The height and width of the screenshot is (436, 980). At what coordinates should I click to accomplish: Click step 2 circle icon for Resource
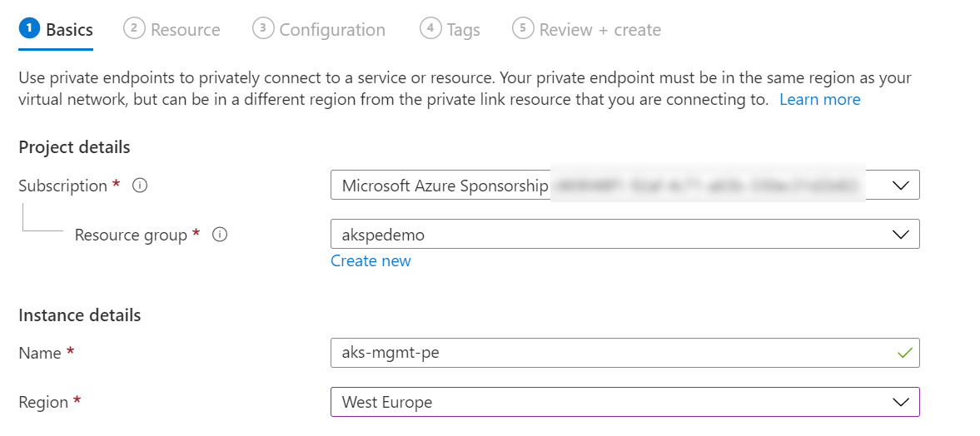pyautogui.click(x=134, y=29)
